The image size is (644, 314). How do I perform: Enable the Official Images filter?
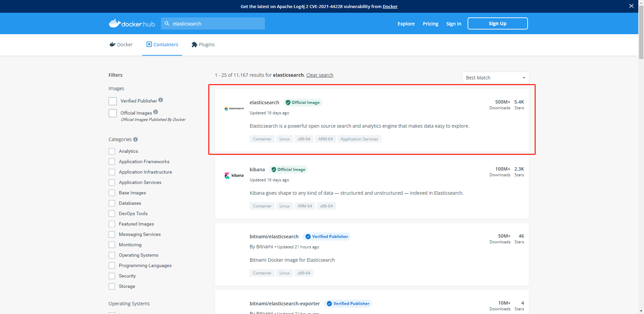pyautogui.click(x=112, y=113)
